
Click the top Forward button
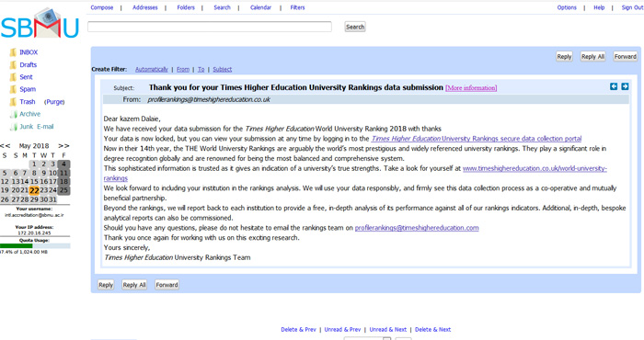[625, 57]
